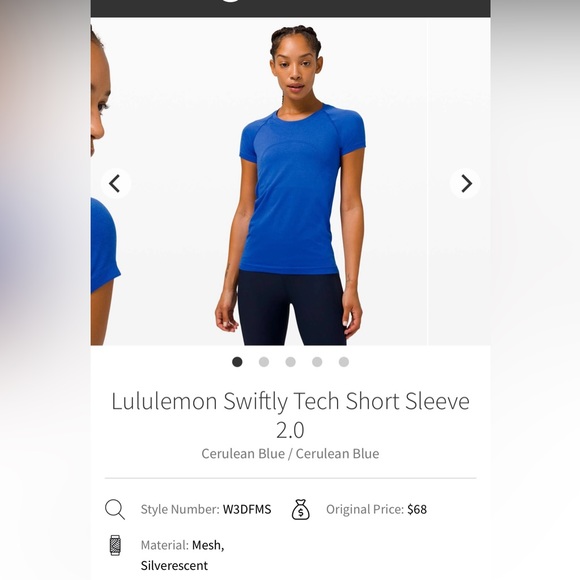This screenshot has height=580, width=580.
Task: Select the fourth carousel dot
Action: point(317,362)
